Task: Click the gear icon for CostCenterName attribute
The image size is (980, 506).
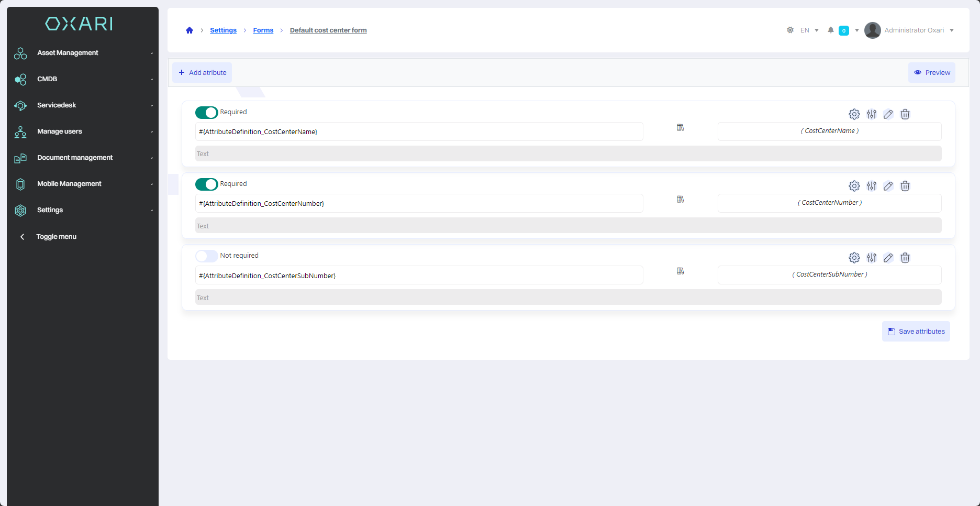Action: click(x=854, y=114)
